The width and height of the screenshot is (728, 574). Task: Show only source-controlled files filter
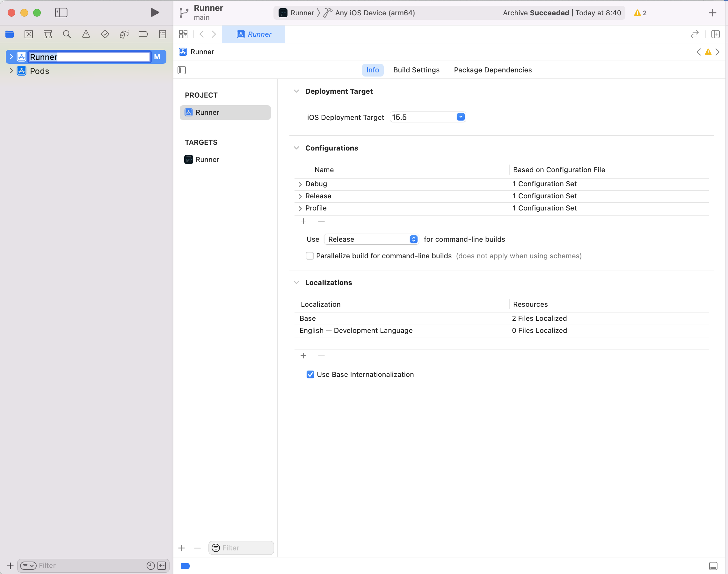point(162,565)
